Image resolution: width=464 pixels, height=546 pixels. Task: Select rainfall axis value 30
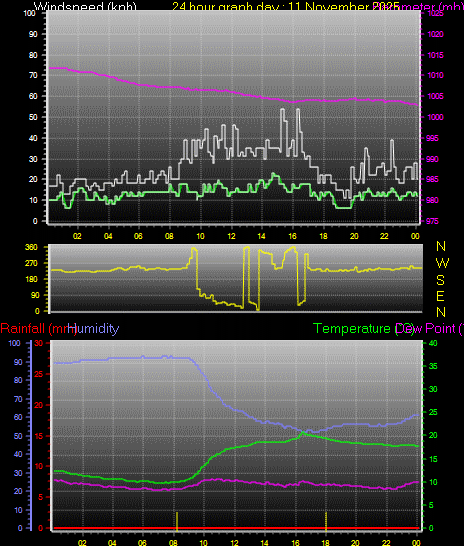point(38,343)
